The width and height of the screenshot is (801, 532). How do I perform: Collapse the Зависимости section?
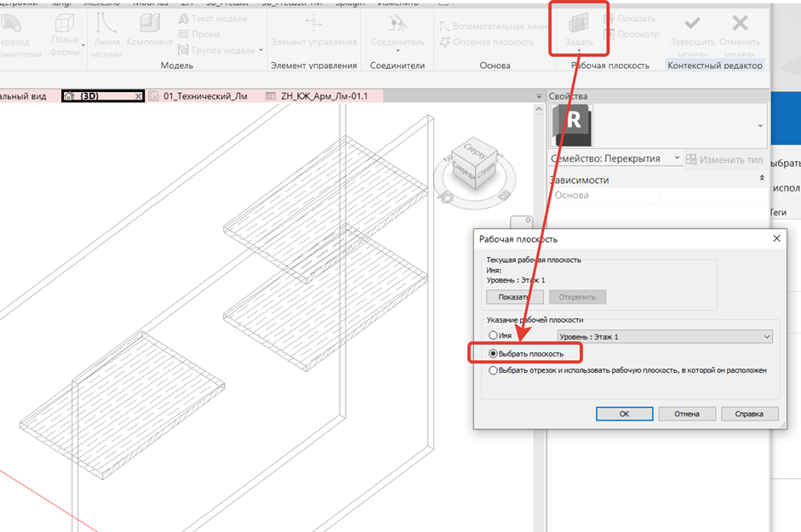pyautogui.click(x=762, y=178)
